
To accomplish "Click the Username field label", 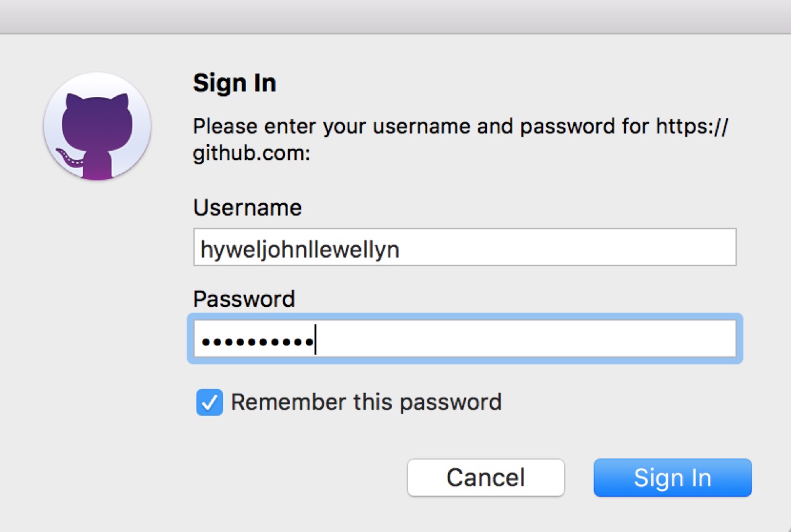I will [x=247, y=208].
